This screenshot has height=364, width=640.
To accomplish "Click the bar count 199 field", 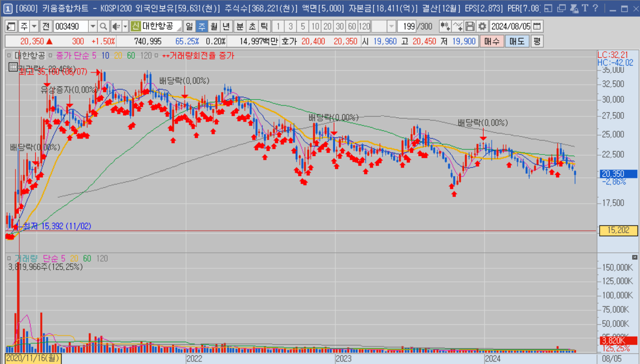I will tap(408, 27).
